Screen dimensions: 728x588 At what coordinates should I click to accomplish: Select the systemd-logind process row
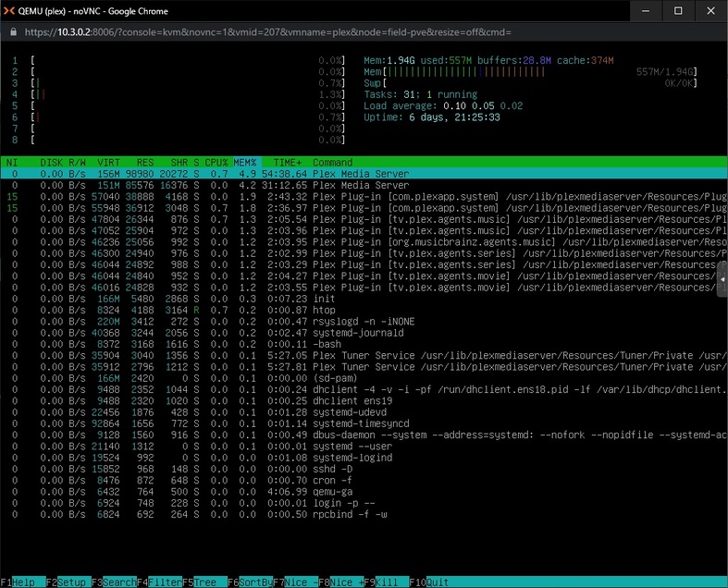[x=364, y=458]
